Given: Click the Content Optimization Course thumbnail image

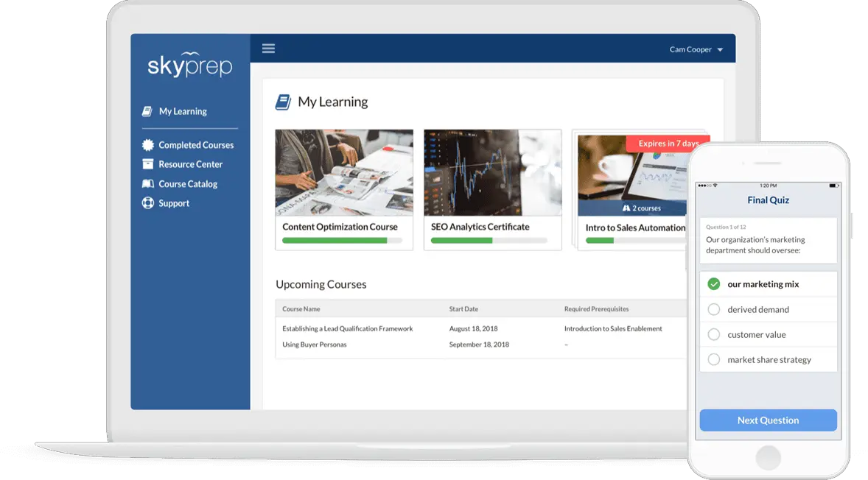Looking at the screenshot, I should [x=344, y=172].
